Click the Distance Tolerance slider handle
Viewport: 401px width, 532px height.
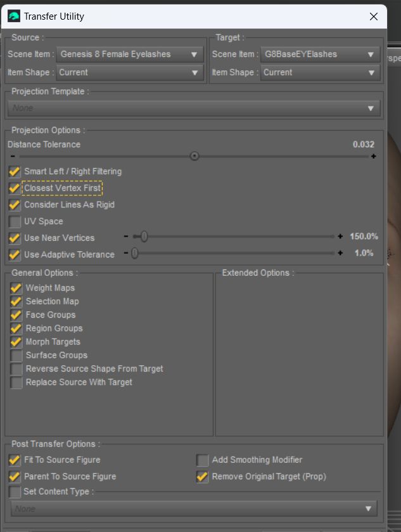click(x=194, y=156)
